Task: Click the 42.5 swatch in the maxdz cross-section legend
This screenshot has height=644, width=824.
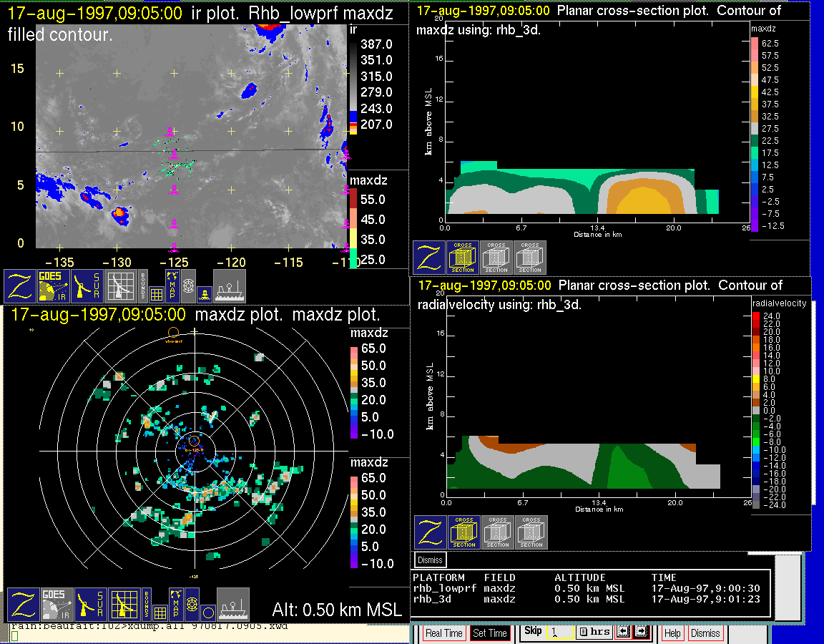Action: 754,92
